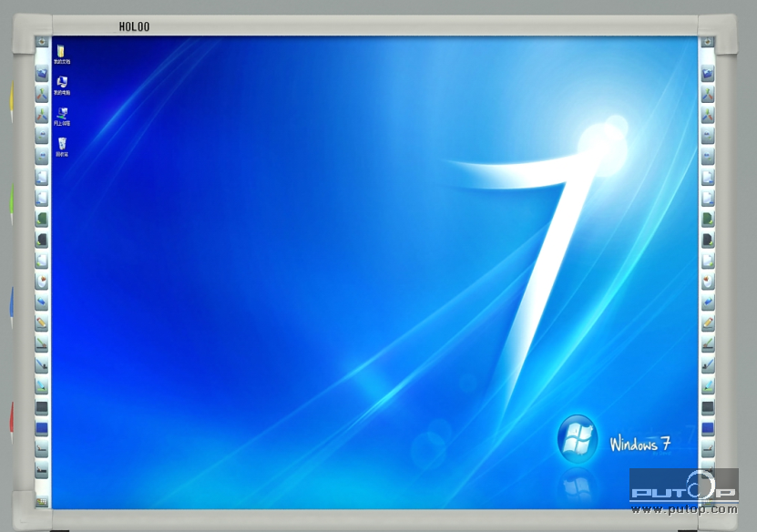Pick the pencil tool in left toolbar
The height and width of the screenshot is (532, 757).
pos(42,323)
